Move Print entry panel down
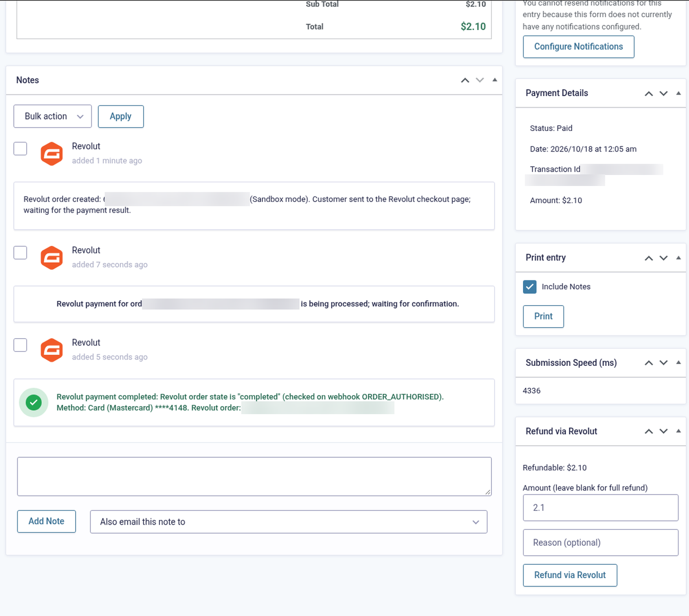The width and height of the screenshot is (689, 616). pyautogui.click(x=664, y=258)
